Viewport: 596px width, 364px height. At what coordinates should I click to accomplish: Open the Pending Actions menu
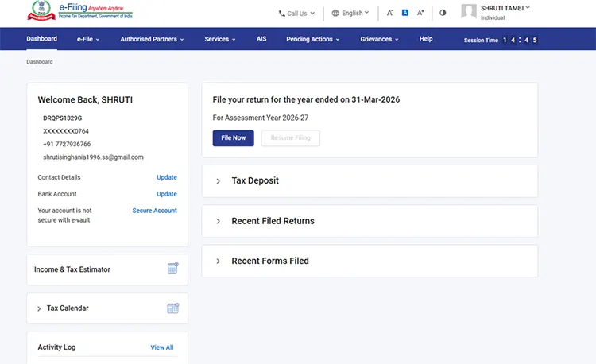[x=313, y=39]
